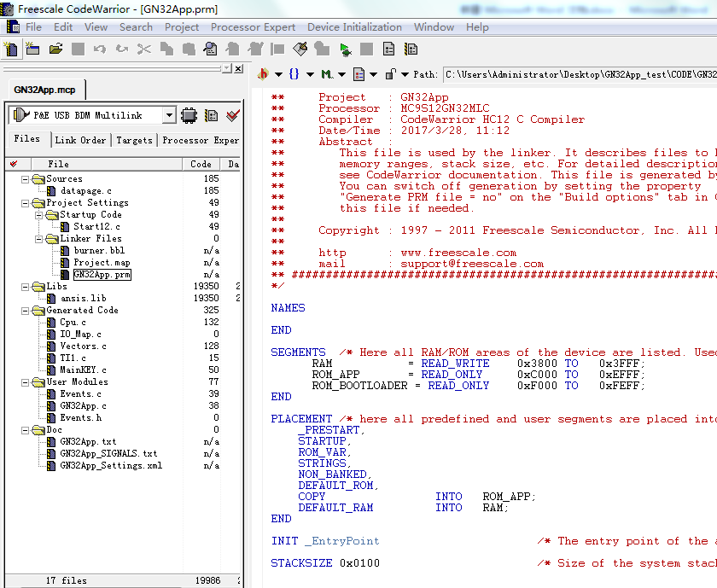Image resolution: width=717 pixels, height=588 pixels.
Task: Click the Paste toolbar icon
Action: tap(189, 49)
